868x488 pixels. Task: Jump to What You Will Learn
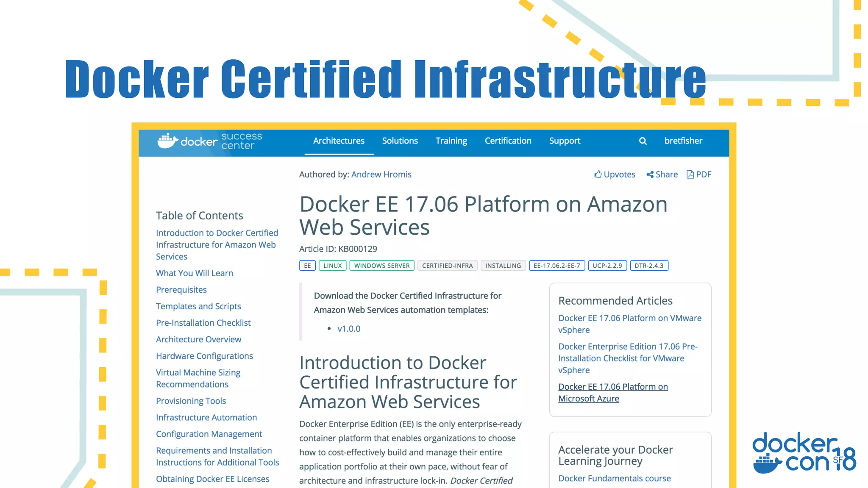195,273
